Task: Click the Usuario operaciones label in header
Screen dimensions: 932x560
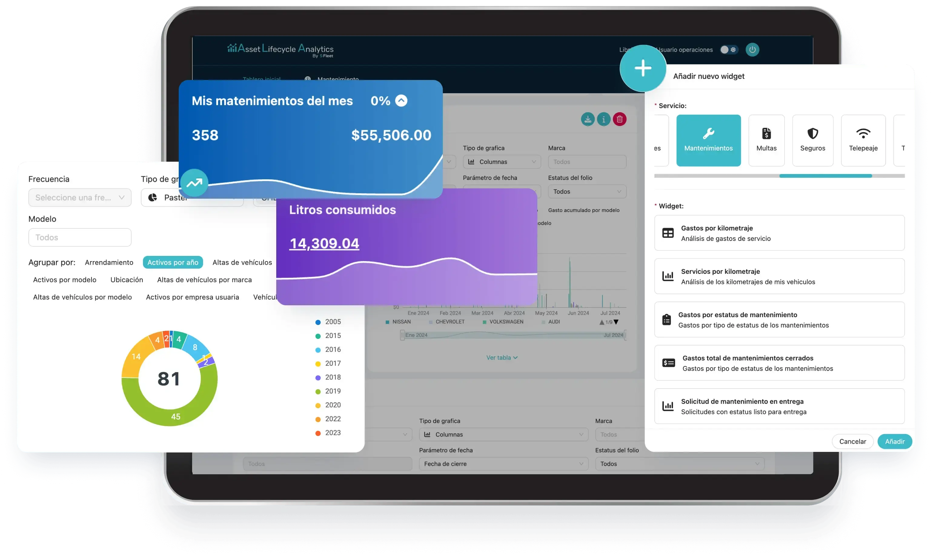Action: coord(685,49)
